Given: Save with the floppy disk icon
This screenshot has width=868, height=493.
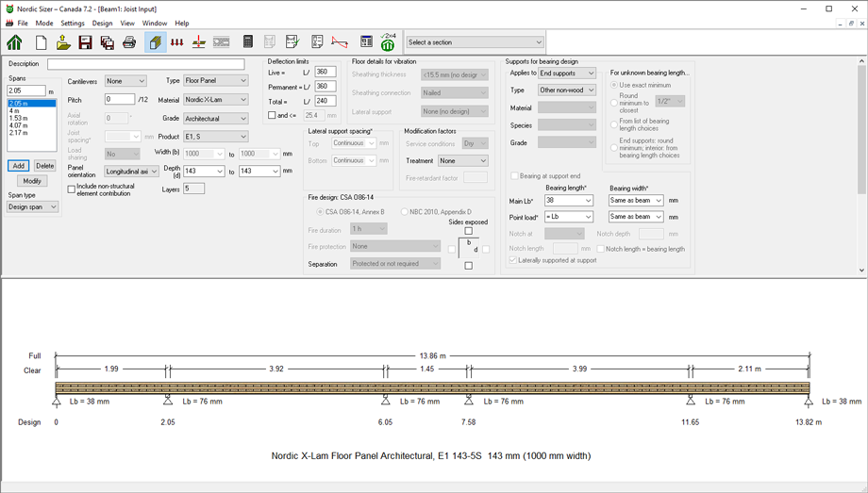Looking at the screenshot, I should (85, 42).
